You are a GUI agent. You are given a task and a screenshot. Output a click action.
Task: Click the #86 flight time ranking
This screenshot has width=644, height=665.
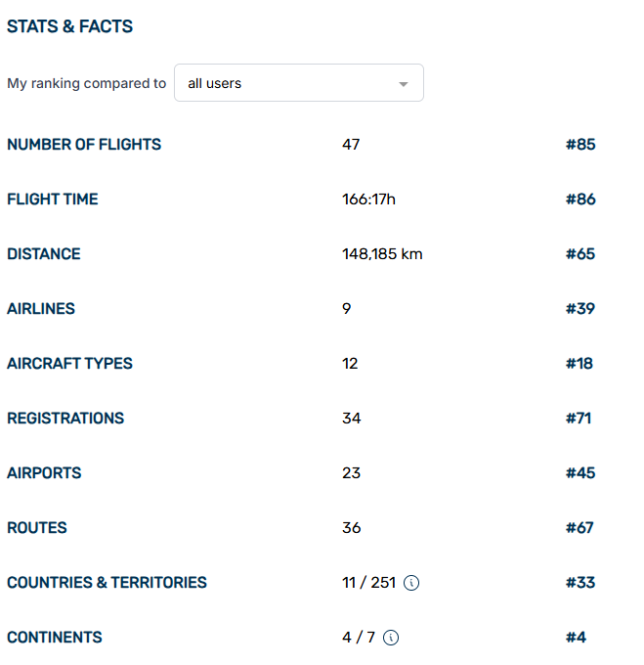coord(580,199)
